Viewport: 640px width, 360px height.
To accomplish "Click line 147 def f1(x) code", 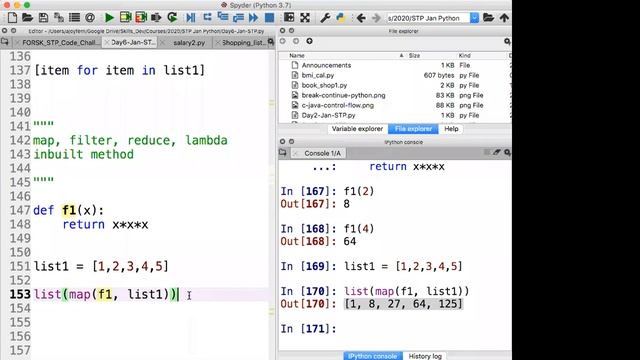I will click(x=69, y=211).
